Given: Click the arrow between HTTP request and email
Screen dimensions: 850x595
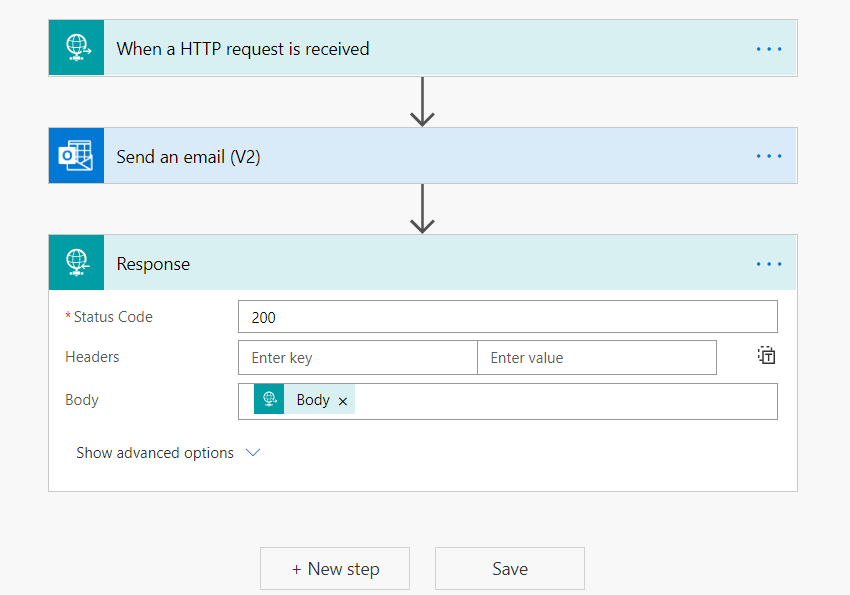Looking at the screenshot, I should tap(422, 102).
